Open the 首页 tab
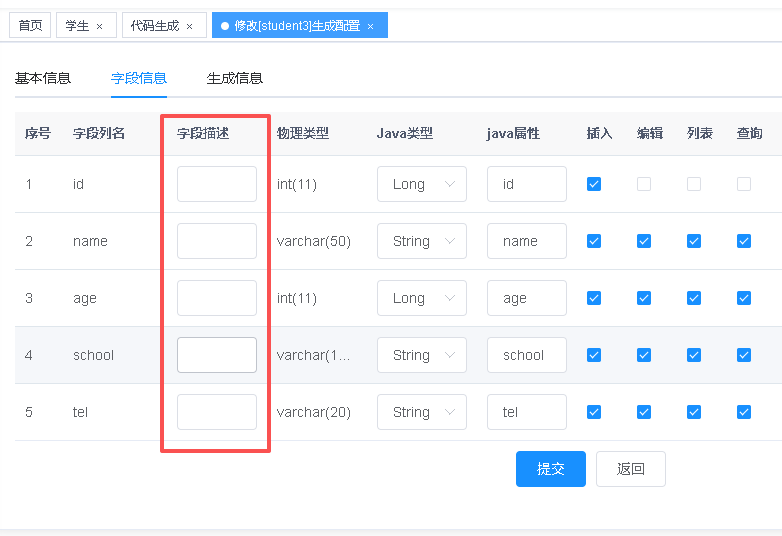 (x=30, y=26)
